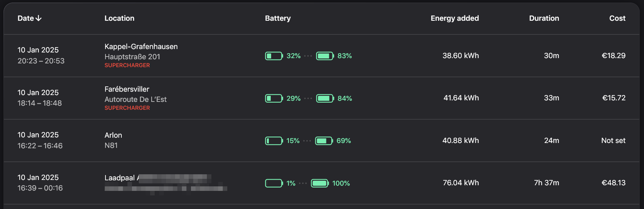The image size is (644, 209).
Task: Click the empty battery icon at 1%
Action: (x=274, y=183)
